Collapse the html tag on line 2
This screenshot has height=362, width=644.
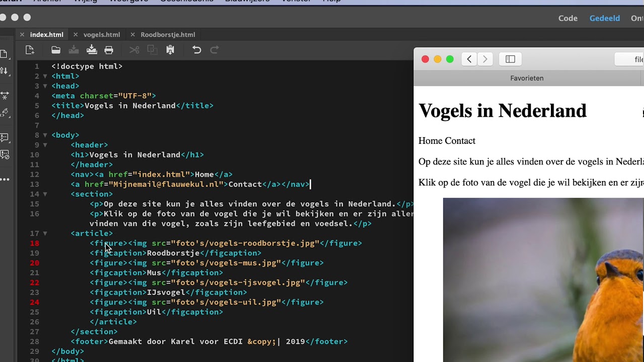tap(45, 76)
